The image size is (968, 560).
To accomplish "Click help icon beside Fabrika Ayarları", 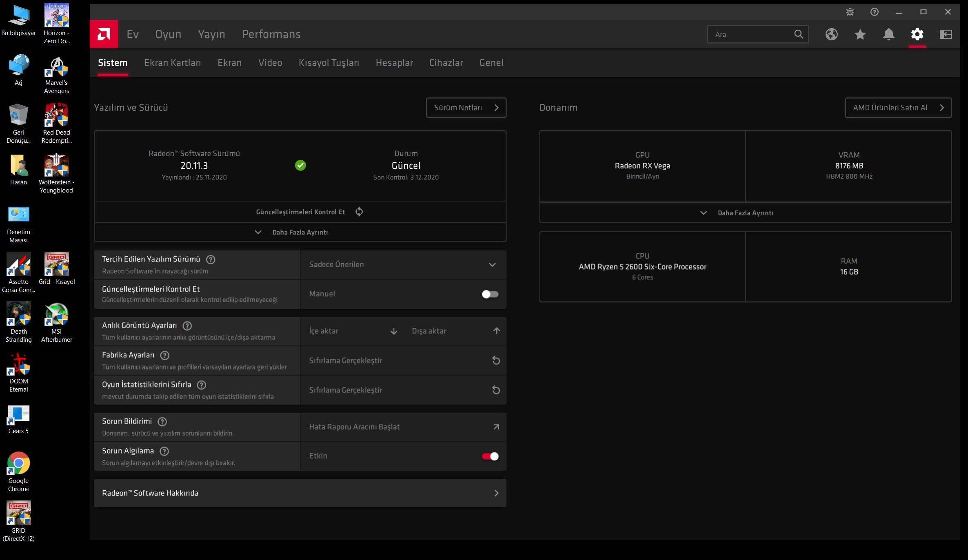I will pyautogui.click(x=165, y=355).
